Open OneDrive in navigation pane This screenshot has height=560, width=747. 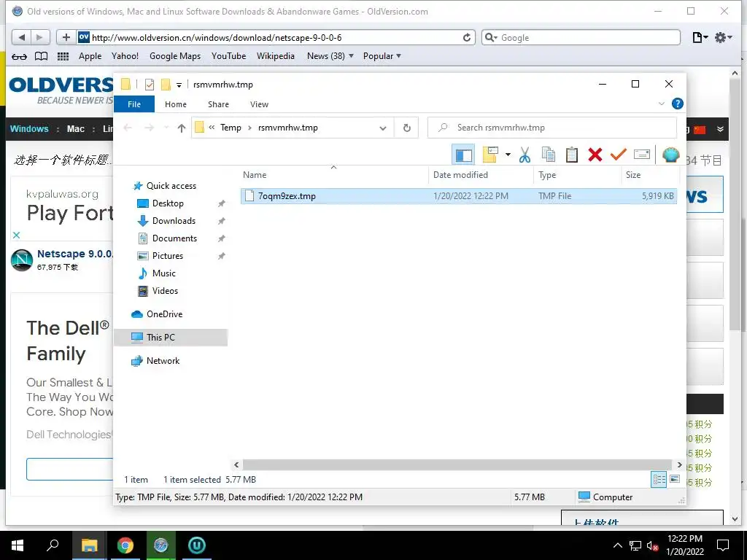(157, 314)
